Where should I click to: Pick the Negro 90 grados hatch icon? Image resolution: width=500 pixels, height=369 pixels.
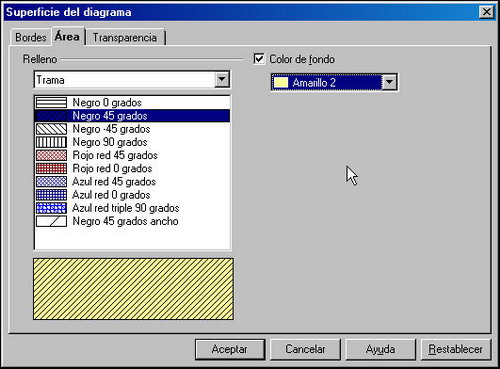51,142
